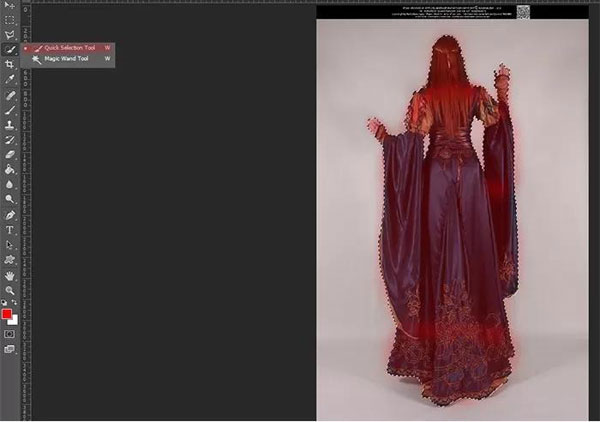Select the Hand tool

point(10,274)
